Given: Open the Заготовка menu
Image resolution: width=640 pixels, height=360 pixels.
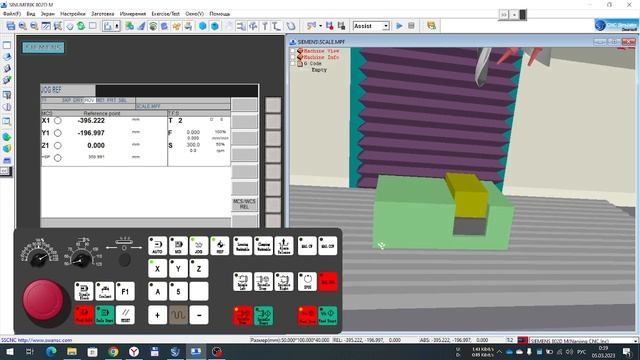Looking at the screenshot, I should 102,13.
